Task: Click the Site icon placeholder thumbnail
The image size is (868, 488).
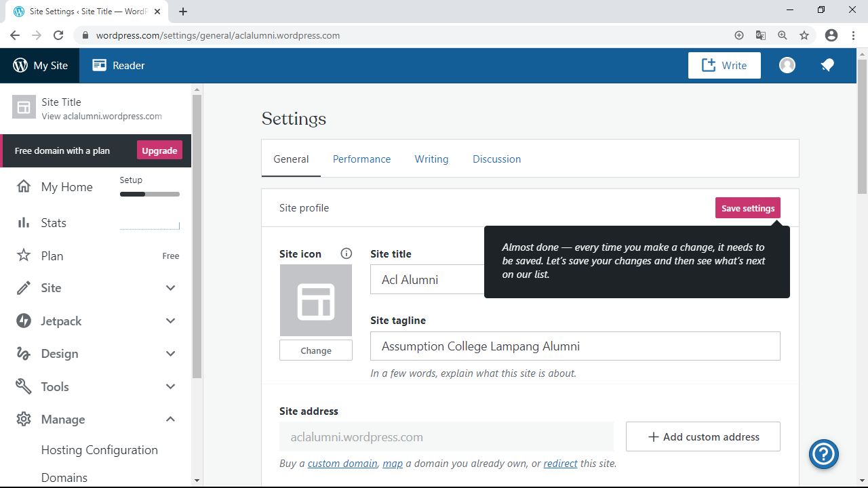Action: point(315,300)
